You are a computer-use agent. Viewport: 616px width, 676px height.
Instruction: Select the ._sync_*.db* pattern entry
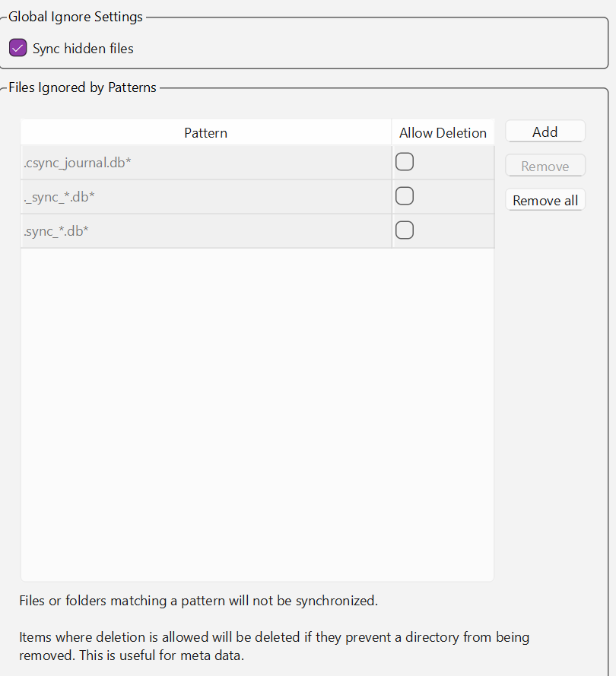pyautogui.click(x=206, y=197)
